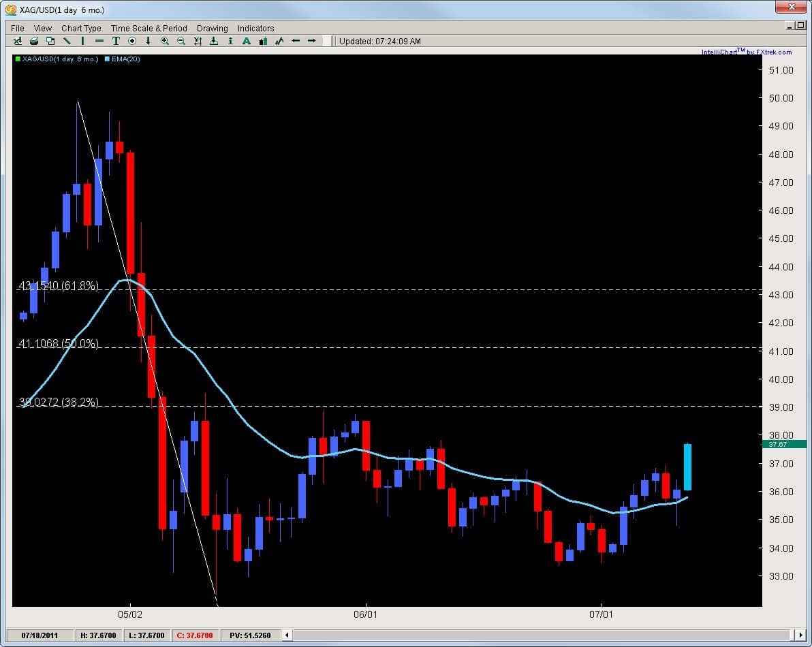This screenshot has height=647, width=812.
Task: Click the IntelliChart by FXtrek.com link
Action: point(746,51)
